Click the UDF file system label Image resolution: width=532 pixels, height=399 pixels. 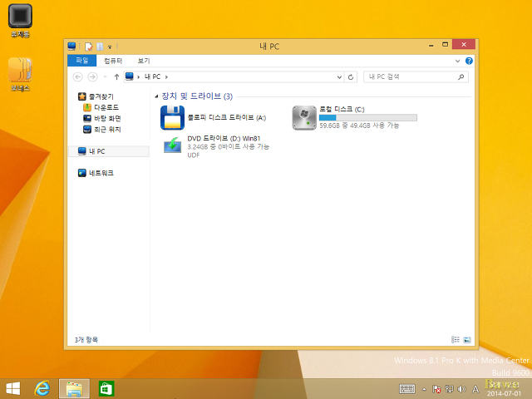194,155
